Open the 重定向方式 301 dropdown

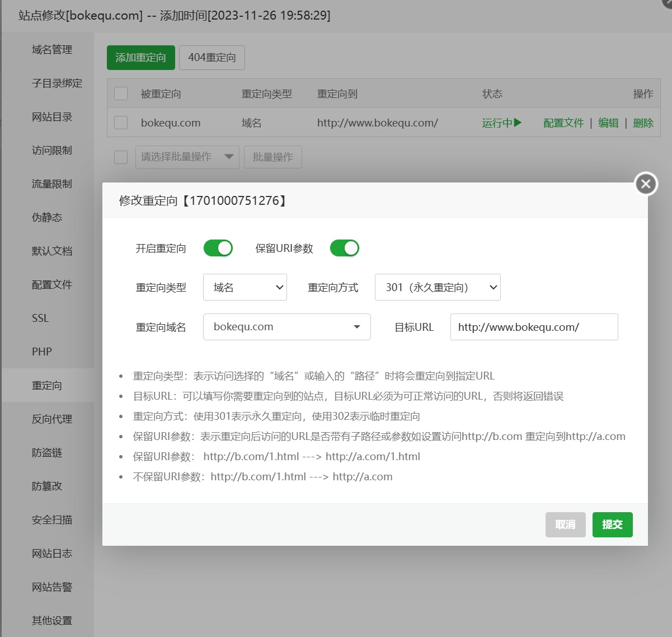point(438,287)
